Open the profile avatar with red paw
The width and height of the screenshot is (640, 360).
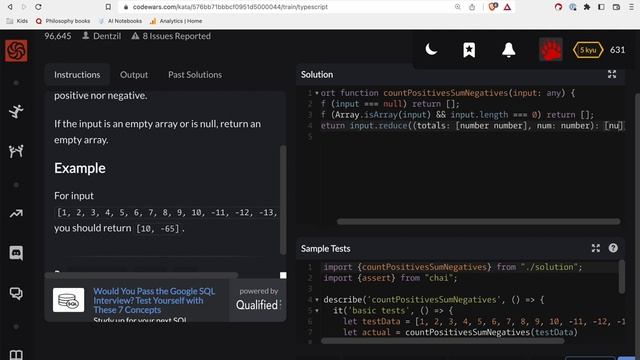551,50
